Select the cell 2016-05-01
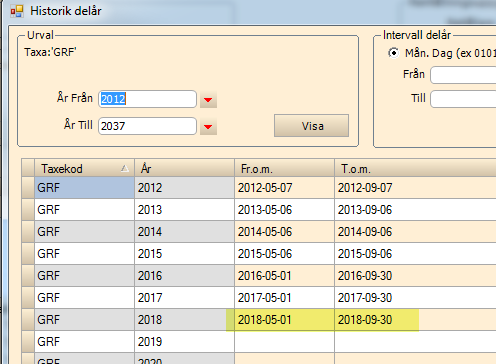This screenshot has width=496, height=364. click(284, 276)
